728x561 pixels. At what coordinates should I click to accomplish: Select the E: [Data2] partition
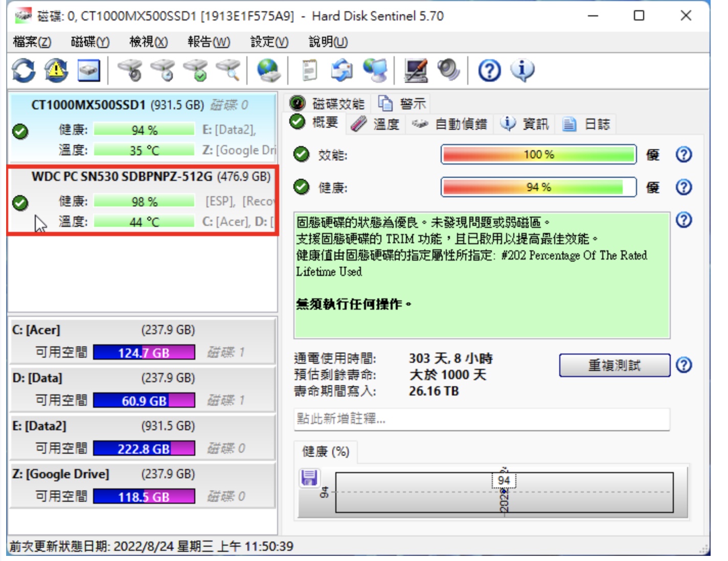(x=143, y=437)
